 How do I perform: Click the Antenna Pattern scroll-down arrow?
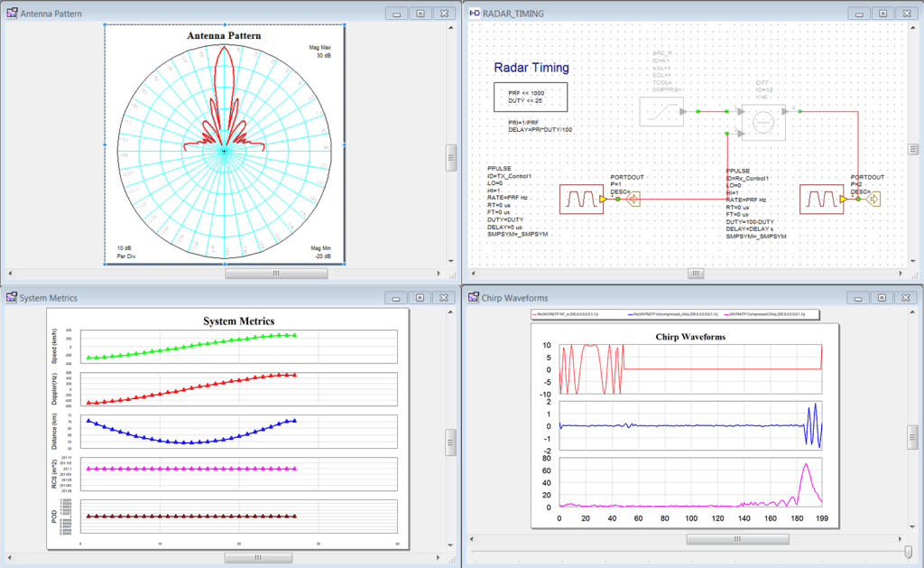[451, 261]
